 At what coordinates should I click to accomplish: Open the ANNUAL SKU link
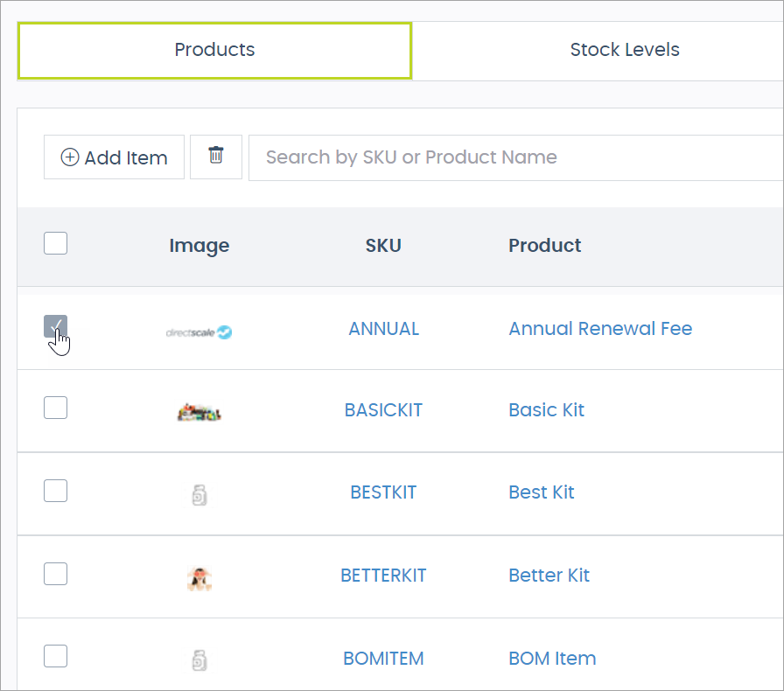click(383, 329)
